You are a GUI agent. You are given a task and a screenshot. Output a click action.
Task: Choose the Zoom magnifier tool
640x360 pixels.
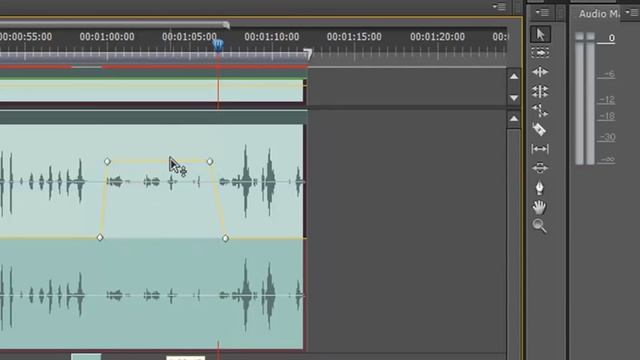[540, 226]
